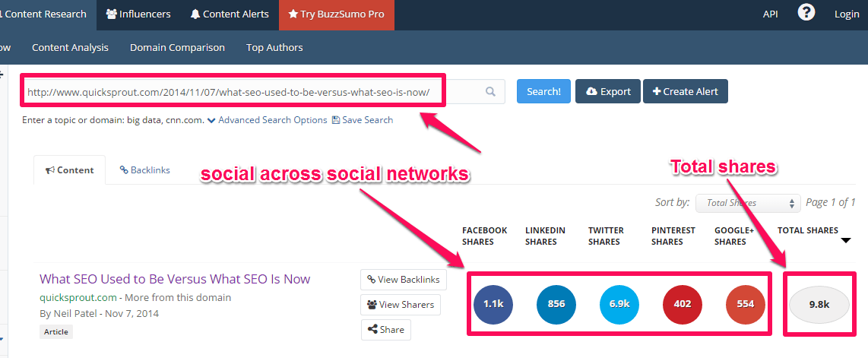Click the Share button

pyautogui.click(x=386, y=330)
